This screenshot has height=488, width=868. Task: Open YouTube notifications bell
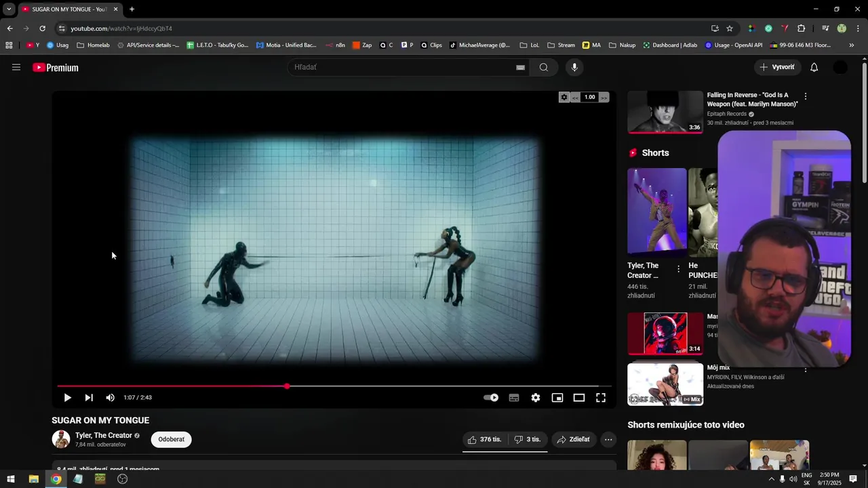pos(814,67)
